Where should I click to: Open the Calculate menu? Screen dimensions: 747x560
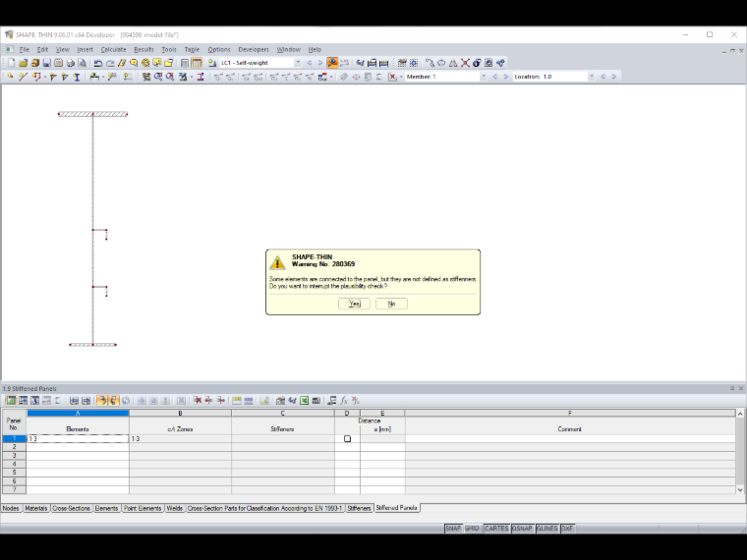(113, 49)
